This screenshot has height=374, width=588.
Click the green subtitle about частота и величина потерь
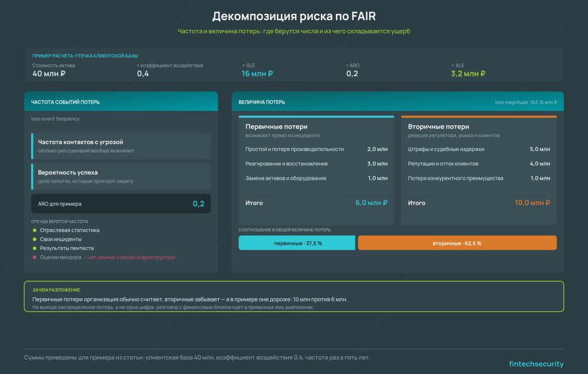(293, 31)
